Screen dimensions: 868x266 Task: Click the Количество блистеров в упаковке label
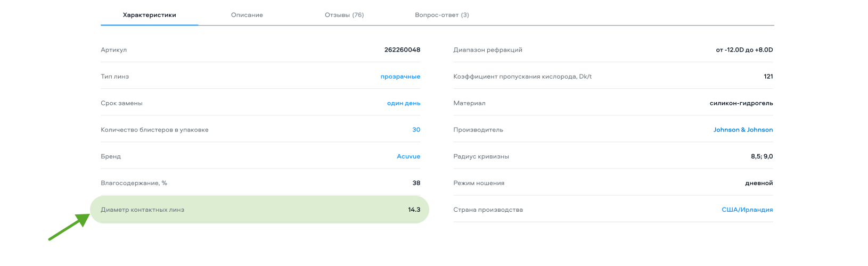(154, 130)
